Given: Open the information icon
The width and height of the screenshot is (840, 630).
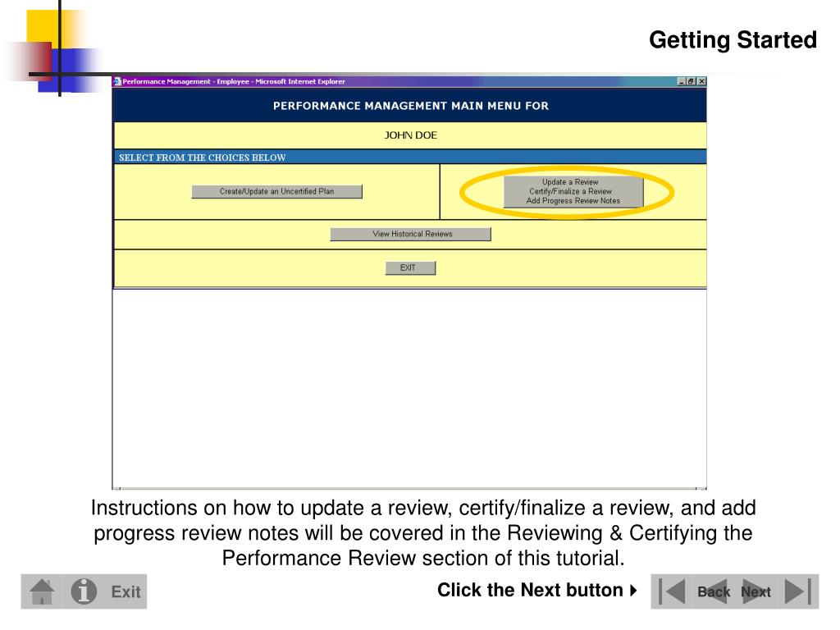Looking at the screenshot, I should 84,591.
